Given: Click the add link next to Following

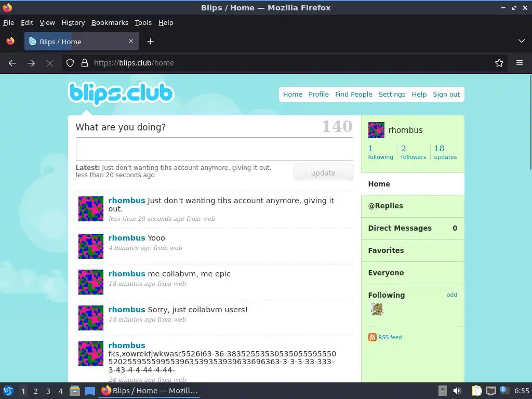Looking at the screenshot, I should coord(451,295).
